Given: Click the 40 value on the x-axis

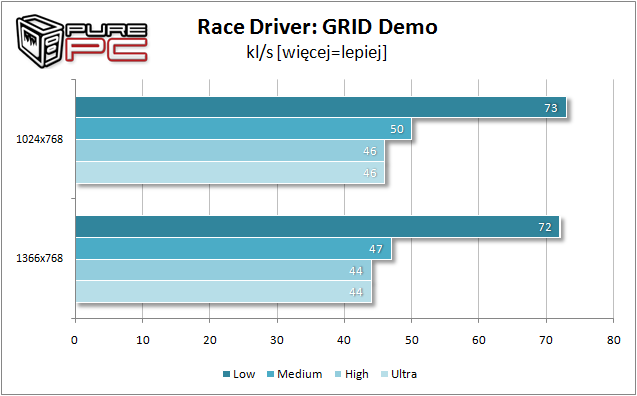Looking at the screenshot, I should pyautogui.click(x=344, y=340).
